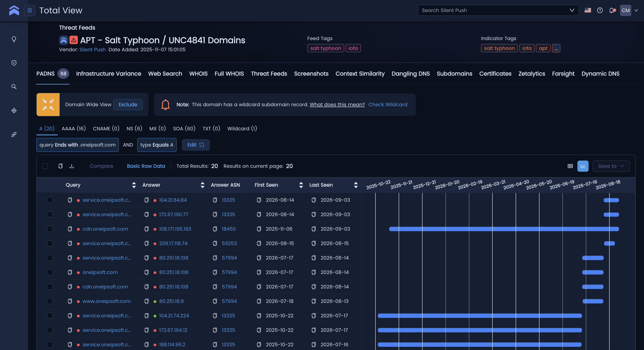Viewport: 644px width, 350px height.
Task: Select the row with answer 104.21.74.224
Action: (50, 316)
